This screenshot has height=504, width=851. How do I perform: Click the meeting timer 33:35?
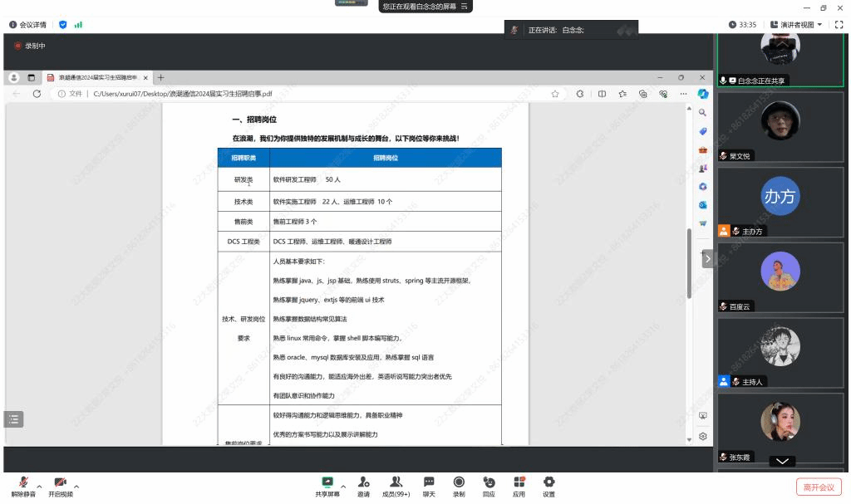click(x=742, y=25)
